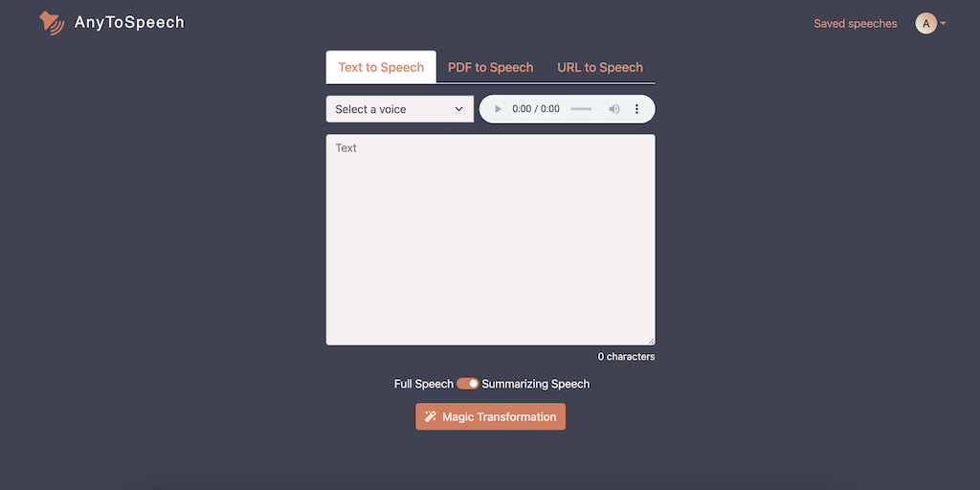980x490 pixels.
Task: Click the Magic Transformation button
Action: pyautogui.click(x=491, y=417)
